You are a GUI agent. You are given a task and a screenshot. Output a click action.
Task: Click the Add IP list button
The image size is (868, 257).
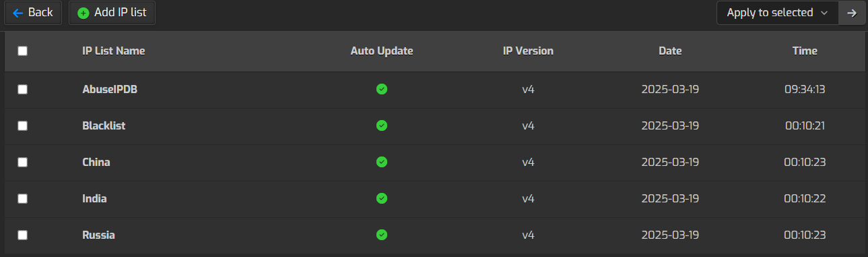tap(112, 13)
